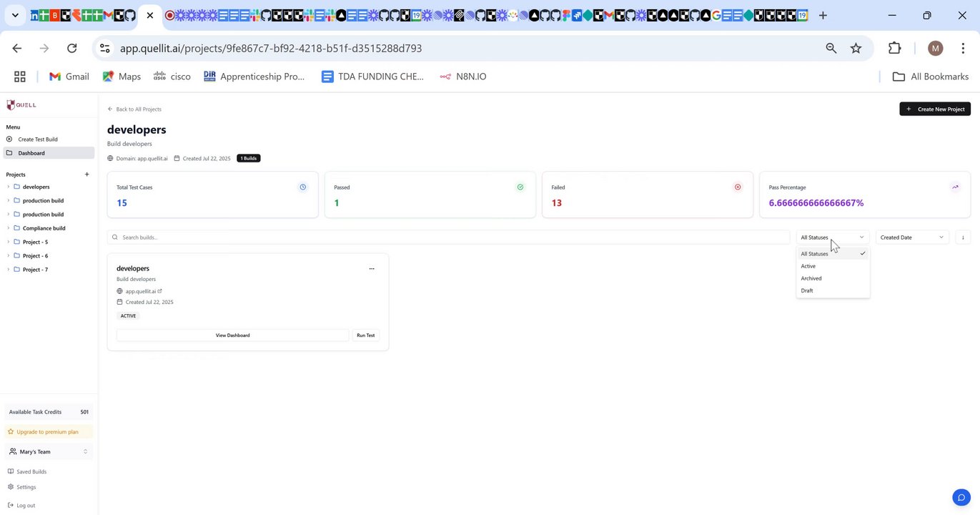This screenshot has width=980, height=515.
Task: Click trend icon on Pass Percentage card
Action: pyautogui.click(x=955, y=187)
